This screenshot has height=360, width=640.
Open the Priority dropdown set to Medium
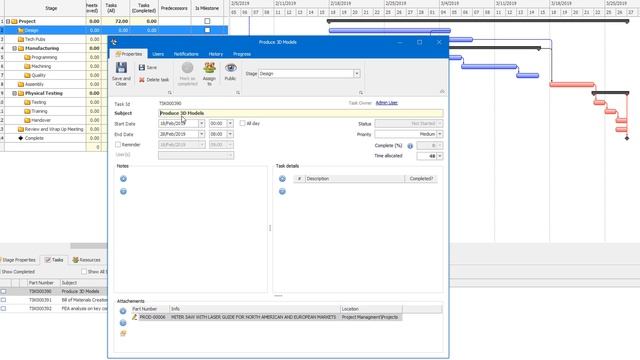[440, 134]
